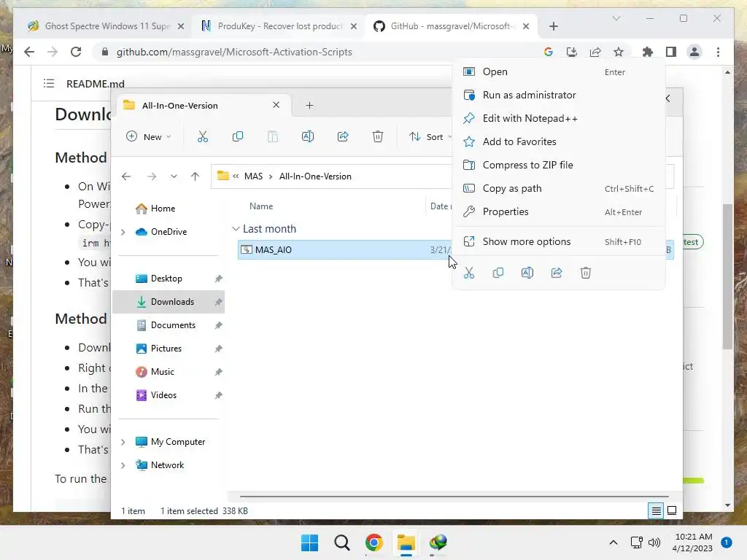747x560 pixels.
Task: Choose Compress to ZIP file
Action: 558,166
